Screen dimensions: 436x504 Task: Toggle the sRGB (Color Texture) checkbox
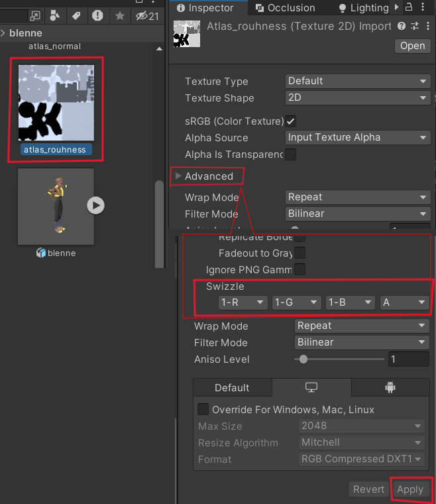290,121
